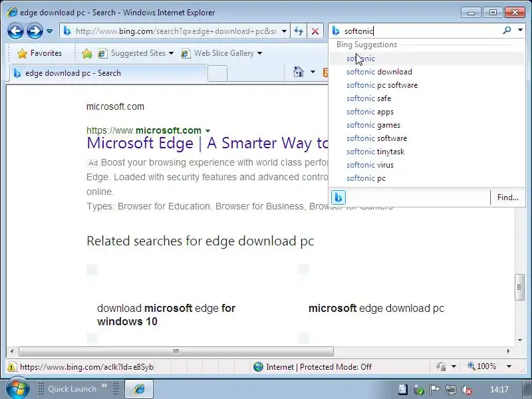Stop loading with the red X button
The image size is (532, 399).
click(x=315, y=31)
